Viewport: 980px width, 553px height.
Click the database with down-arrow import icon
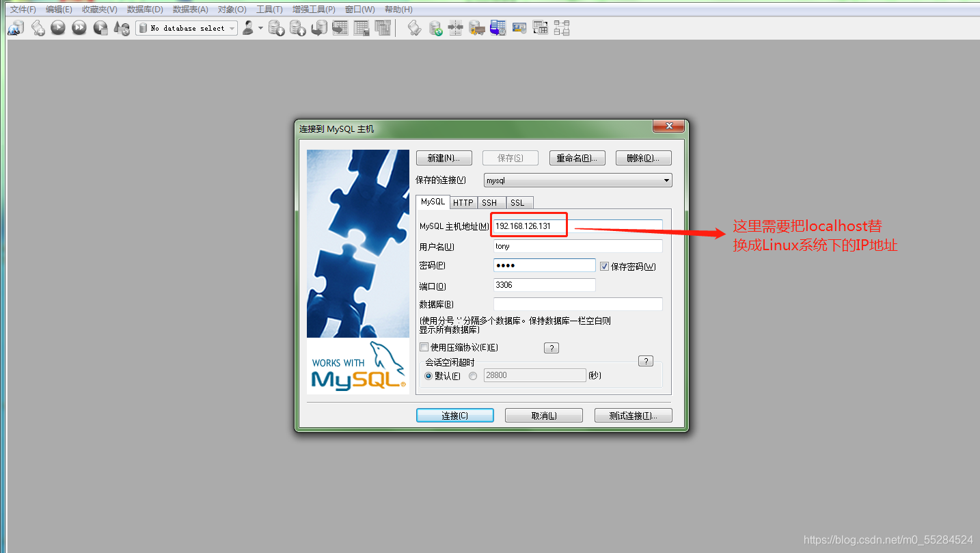point(276,28)
